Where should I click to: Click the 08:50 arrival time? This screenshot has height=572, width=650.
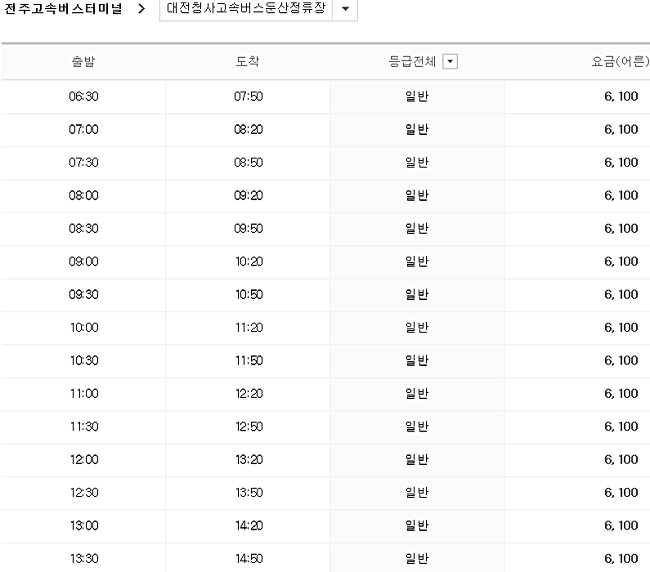pos(248,162)
